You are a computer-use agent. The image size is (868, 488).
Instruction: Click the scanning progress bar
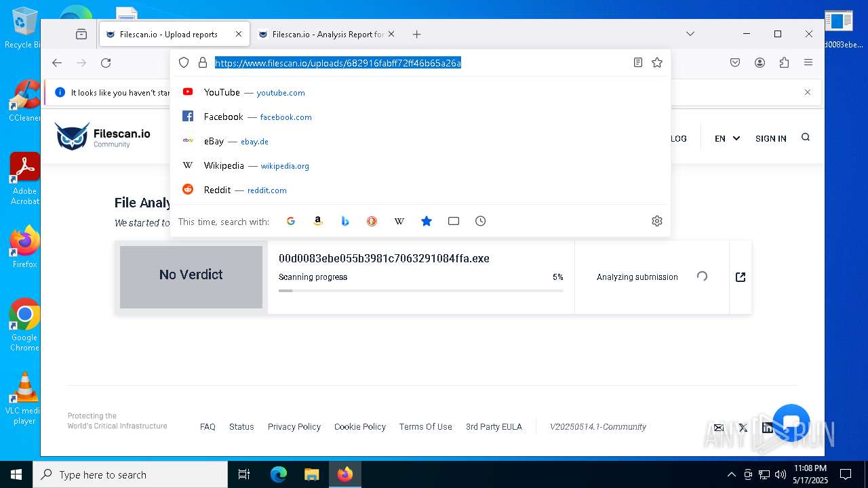(421, 291)
